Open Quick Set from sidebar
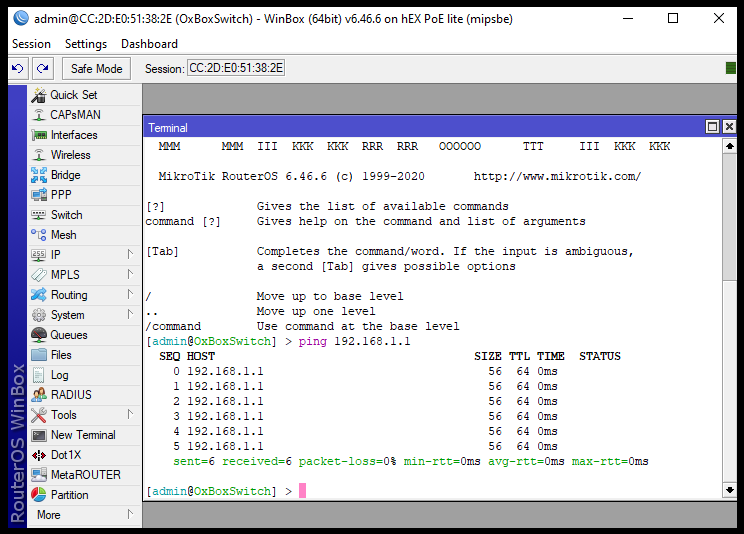The width and height of the screenshot is (744, 534). click(x=84, y=95)
